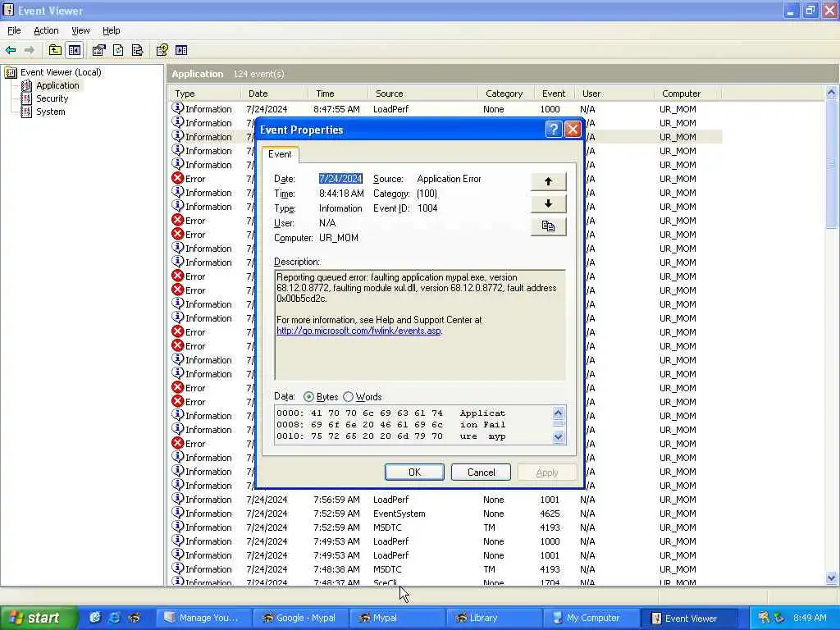840x630 pixels.
Task: Open the File menu
Action: 14,30
